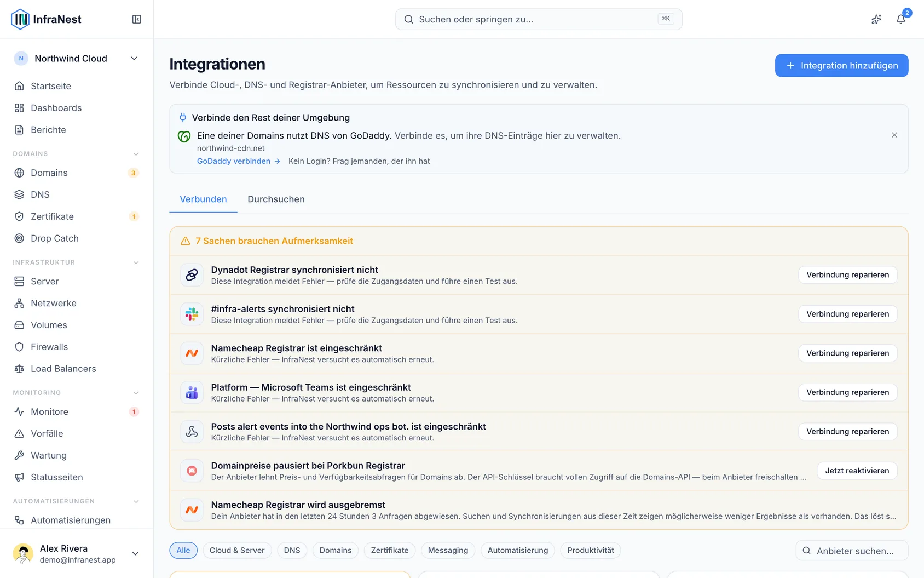Filter integrations by Produktivität
The width and height of the screenshot is (924, 578).
[591, 550]
